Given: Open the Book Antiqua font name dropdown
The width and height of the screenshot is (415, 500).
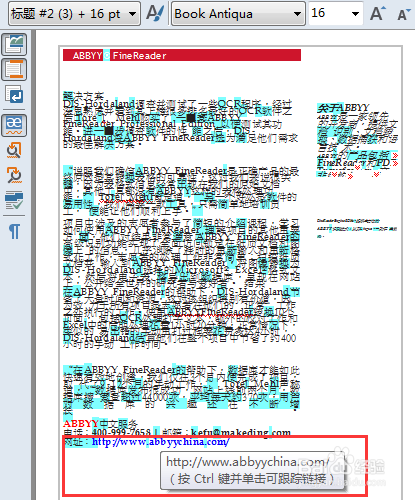Looking at the screenshot, I should 238,14.
